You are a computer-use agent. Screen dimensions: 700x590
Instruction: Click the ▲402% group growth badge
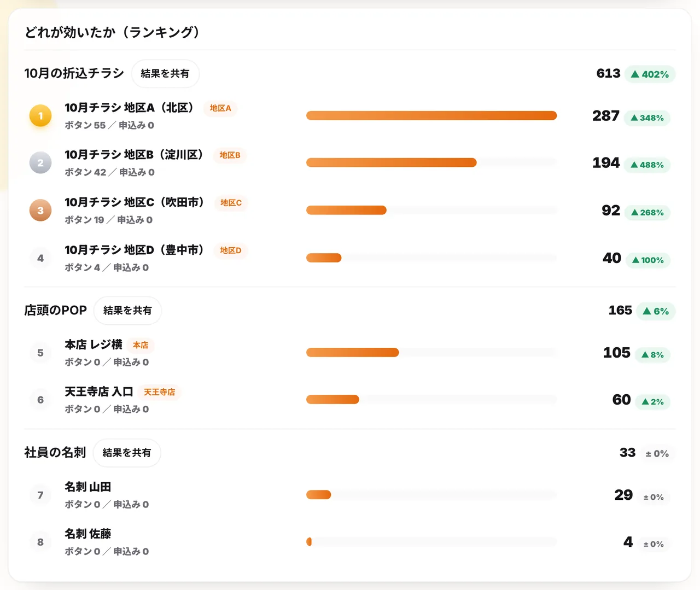[x=650, y=74]
